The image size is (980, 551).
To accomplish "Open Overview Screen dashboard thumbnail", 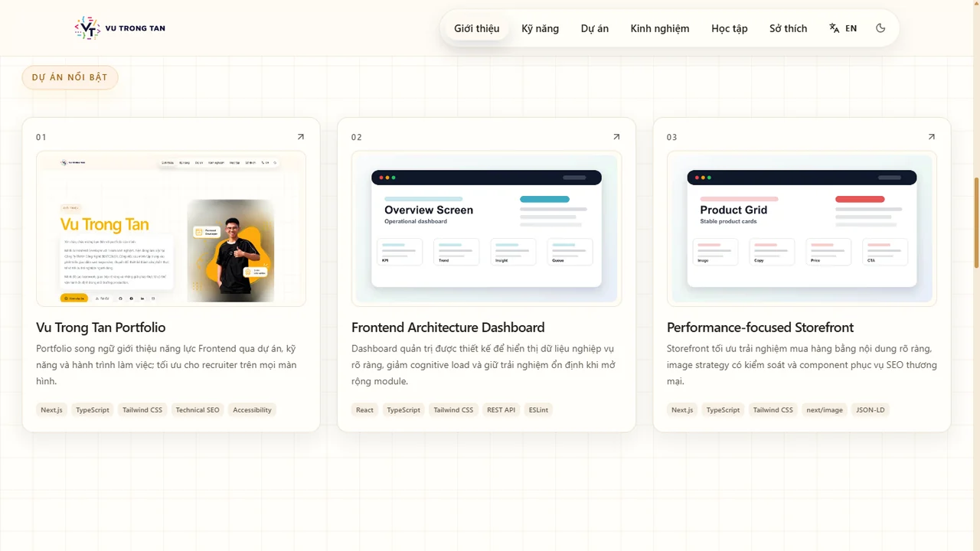I will pos(486,229).
